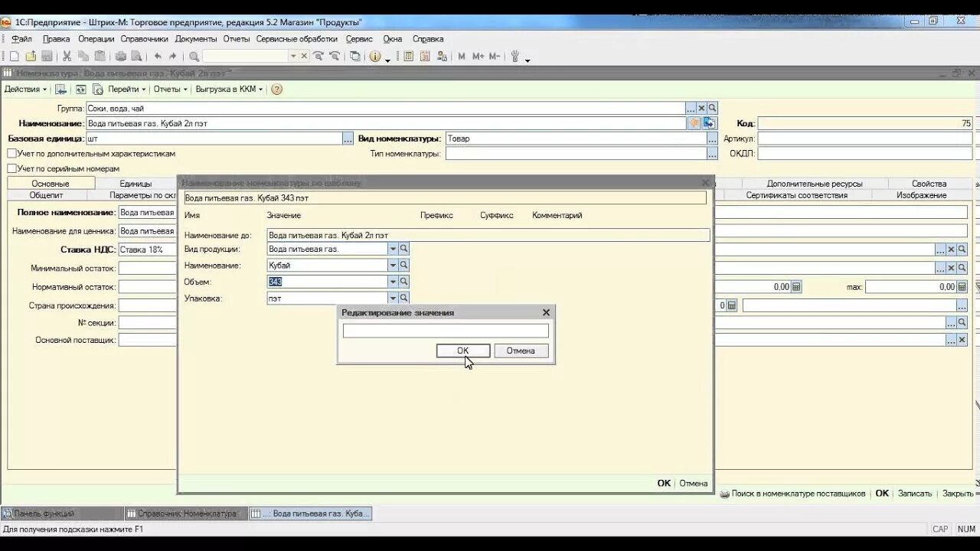Expand the toolbar search box dropdown arrow
The image size is (980, 551).
(x=292, y=56)
